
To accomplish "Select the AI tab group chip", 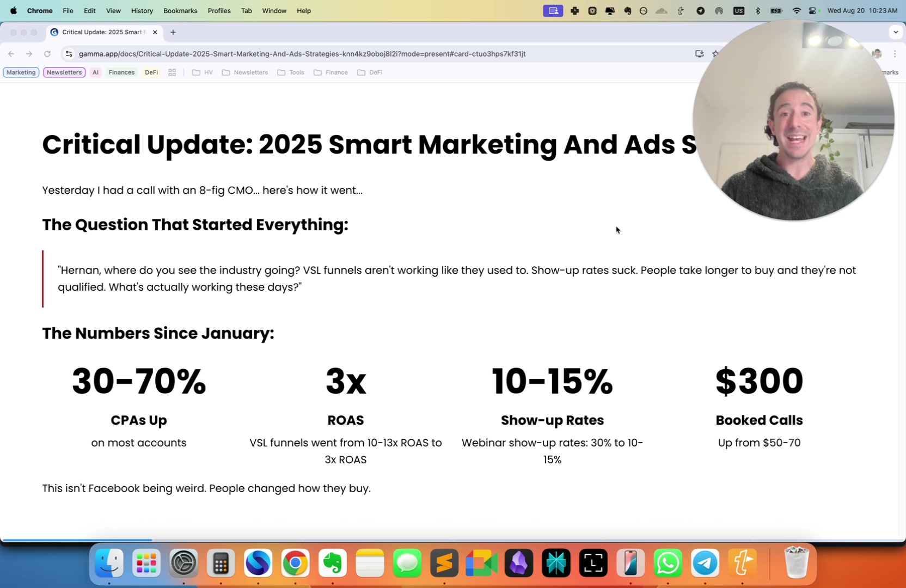I will (x=95, y=72).
